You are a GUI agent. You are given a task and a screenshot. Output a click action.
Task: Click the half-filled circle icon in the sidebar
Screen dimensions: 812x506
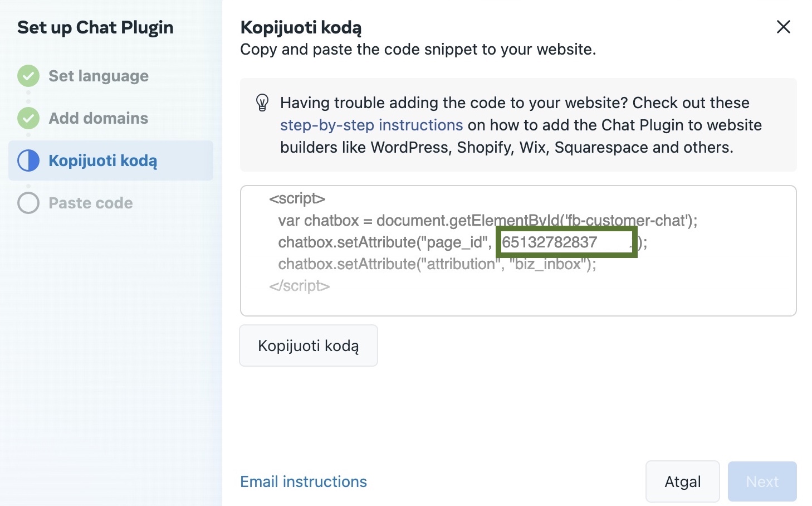tap(28, 160)
